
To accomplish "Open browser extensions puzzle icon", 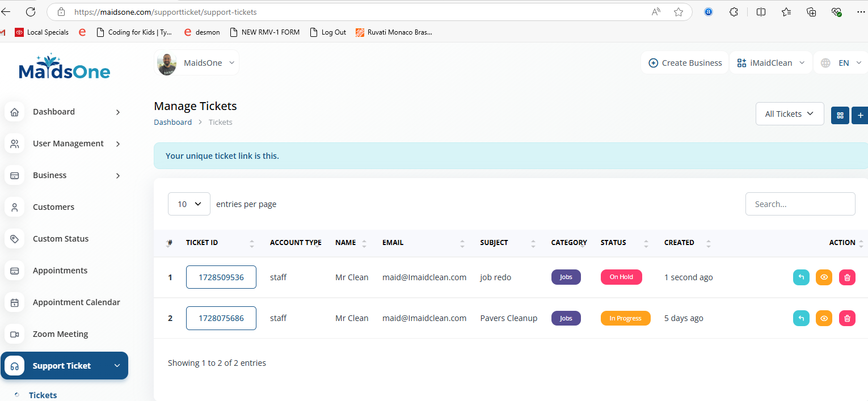I will [734, 12].
